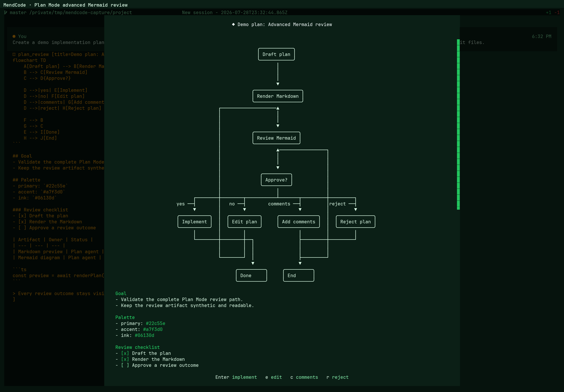Click the orange dot beside You

14,36
